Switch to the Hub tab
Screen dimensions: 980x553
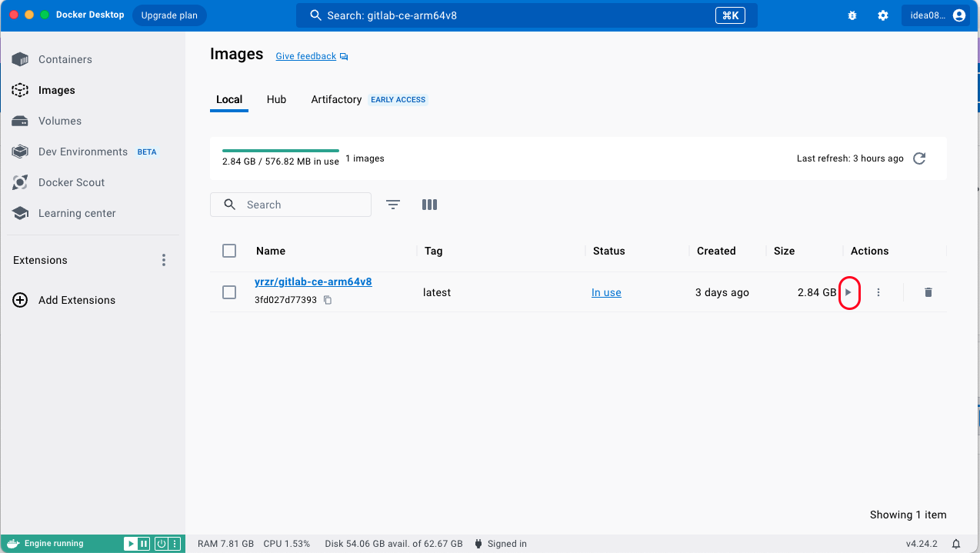276,99
